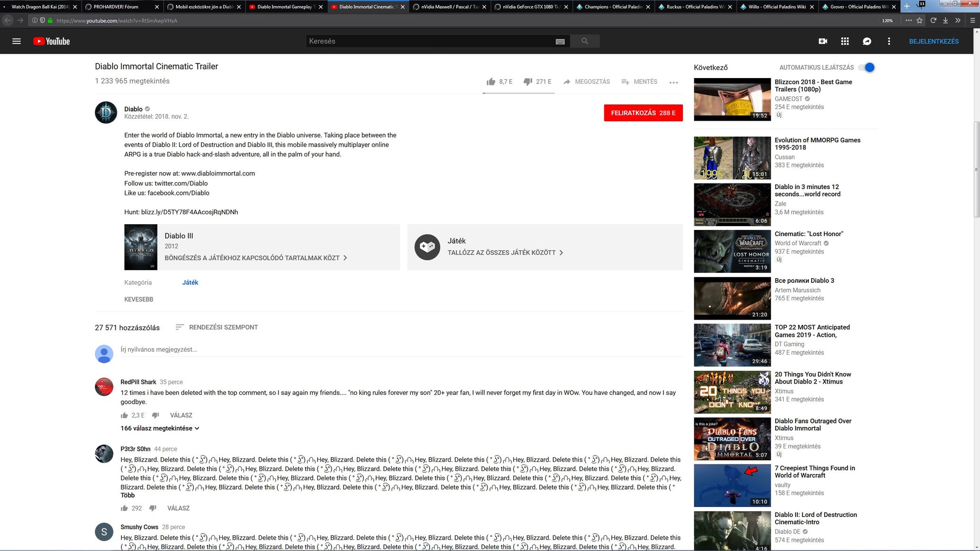Image resolution: width=980 pixels, height=551 pixels.
Task: Open YouTube settings three-dot menu
Action: 889,41
